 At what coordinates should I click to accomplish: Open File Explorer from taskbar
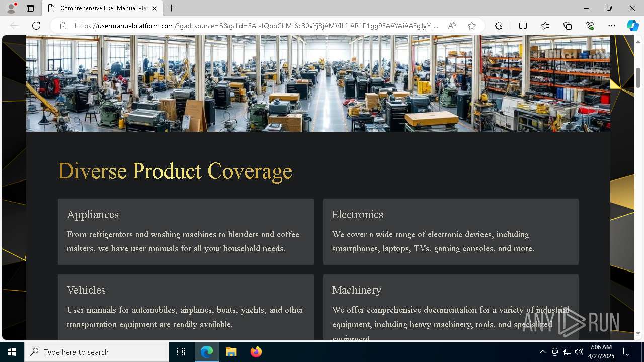point(231,352)
